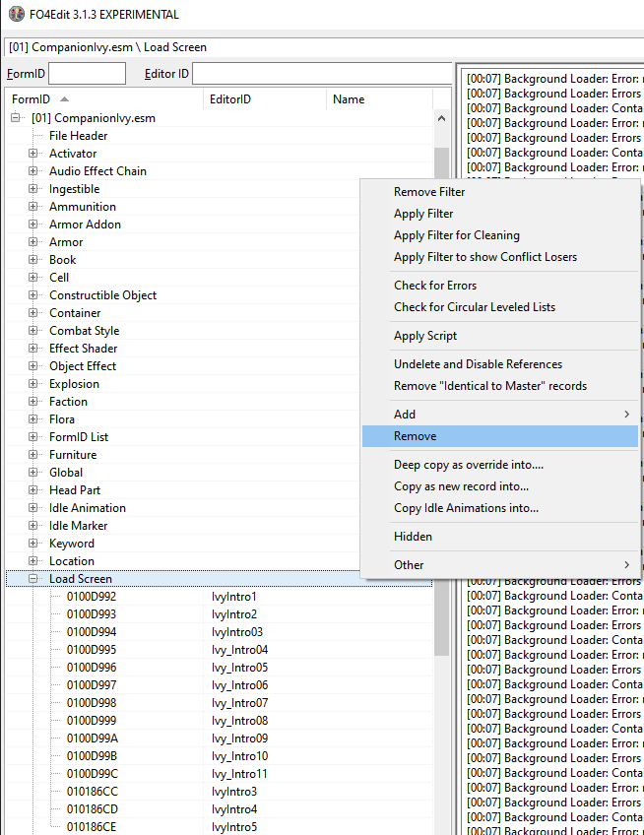Click Remove in the context menu

click(499, 436)
